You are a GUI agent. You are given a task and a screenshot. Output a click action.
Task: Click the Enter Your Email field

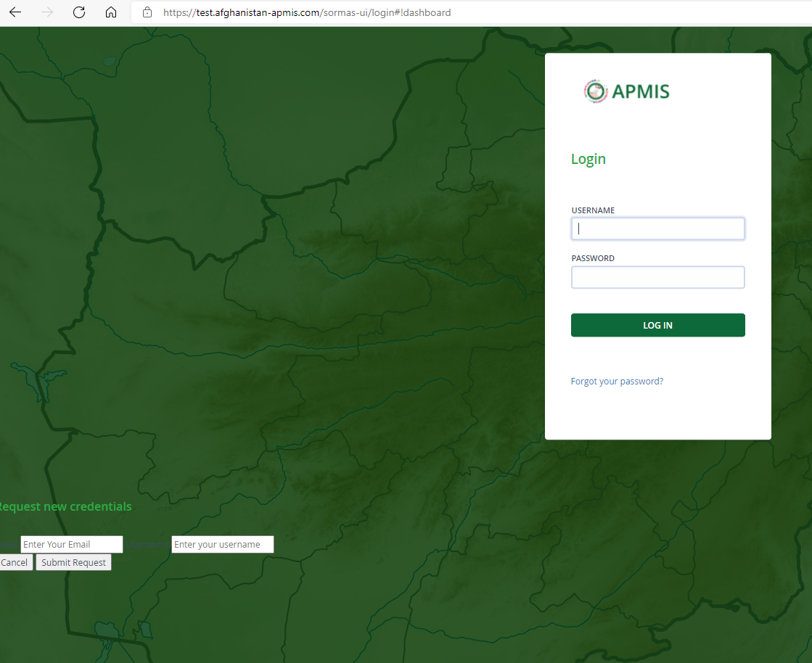pos(71,544)
